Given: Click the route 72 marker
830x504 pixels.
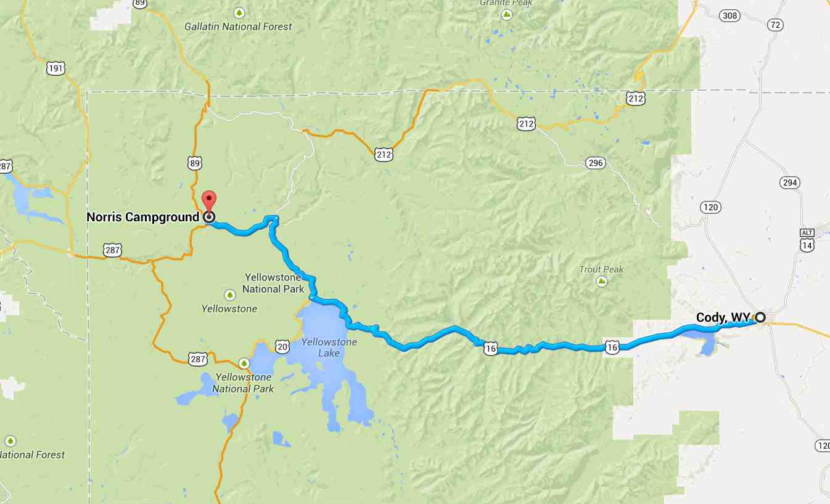Looking at the screenshot, I should [776, 25].
